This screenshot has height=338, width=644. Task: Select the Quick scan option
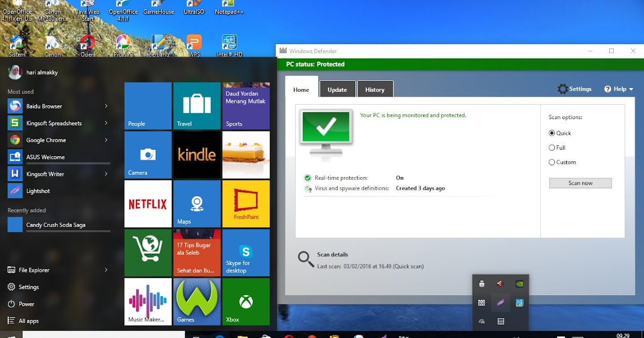560,133
